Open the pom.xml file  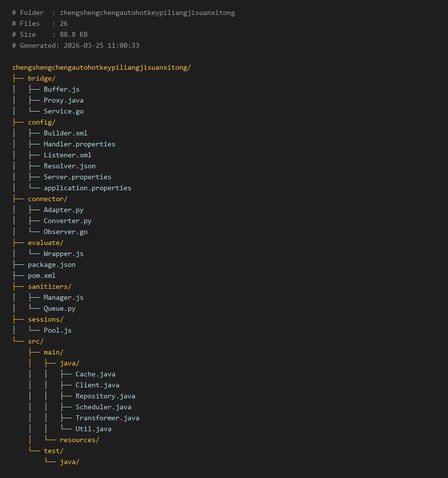[x=41, y=275]
